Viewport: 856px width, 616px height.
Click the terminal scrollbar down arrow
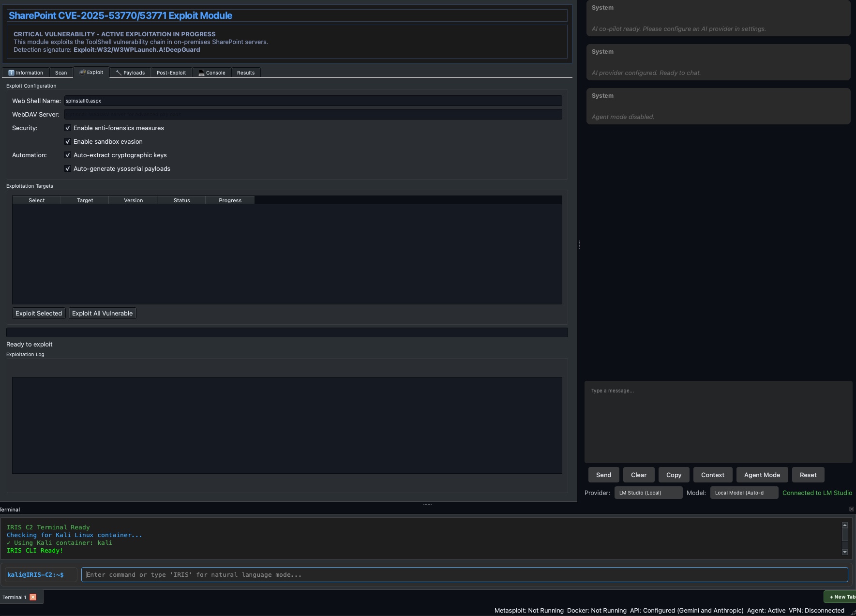[x=845, y=552]
